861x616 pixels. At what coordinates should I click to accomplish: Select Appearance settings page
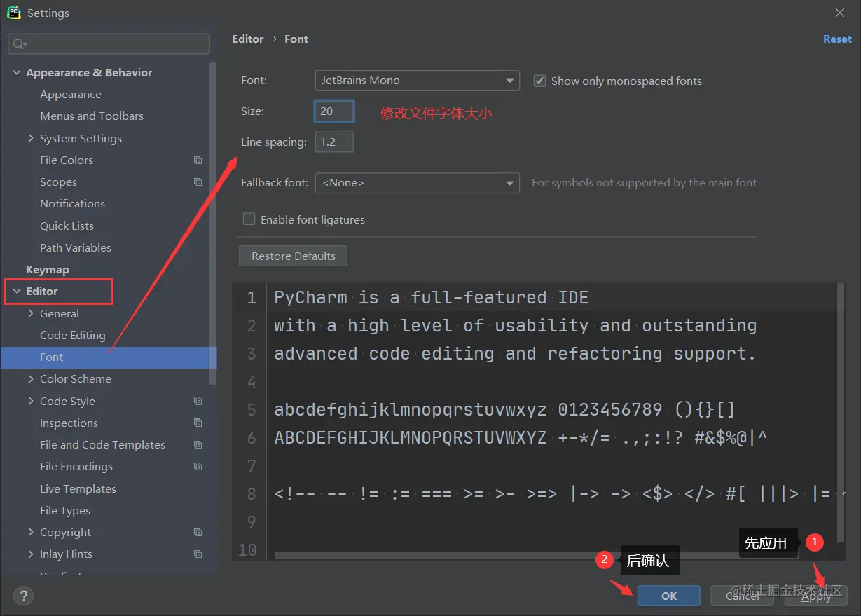71,94
